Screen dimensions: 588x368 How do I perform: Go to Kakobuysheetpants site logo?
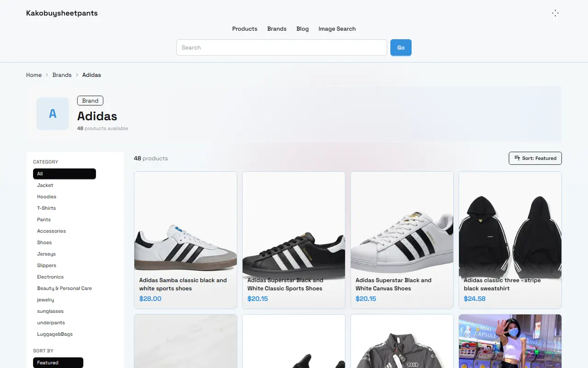pos(62,13)
